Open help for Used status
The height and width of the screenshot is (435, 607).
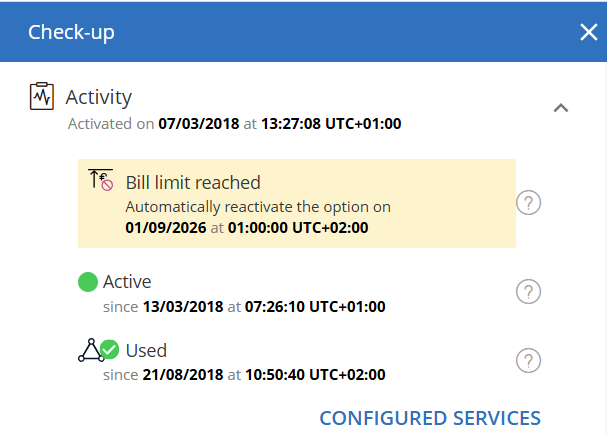pyautogui.click(x=528, y=361)
